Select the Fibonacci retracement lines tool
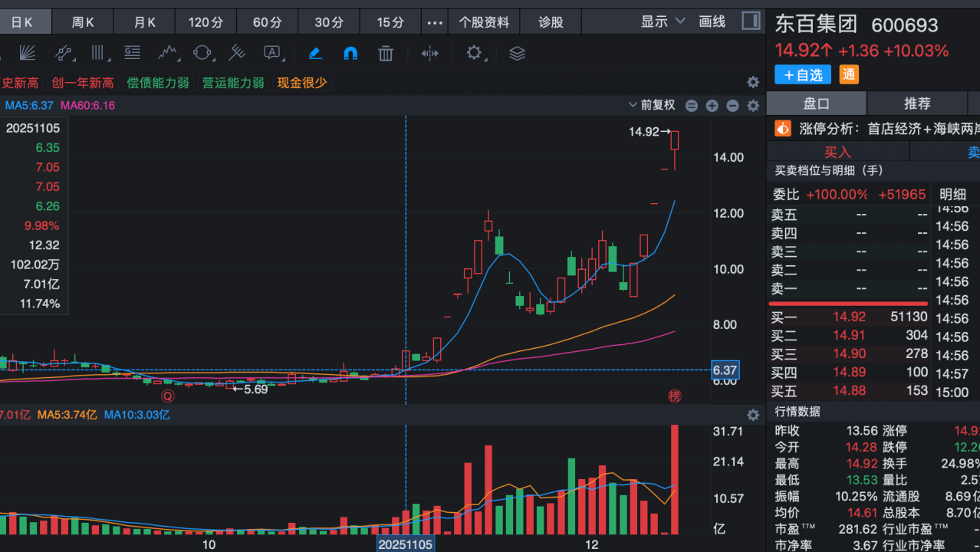This screenshot has height=552, width=980. click(x=132, y=53)
